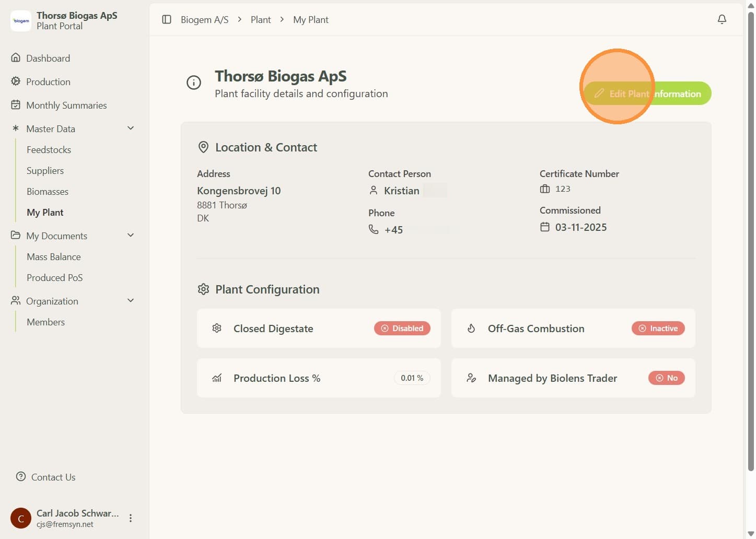Click the biogem logo in sidebar header
Screen dimensions: 756x539
coord(21,21)
